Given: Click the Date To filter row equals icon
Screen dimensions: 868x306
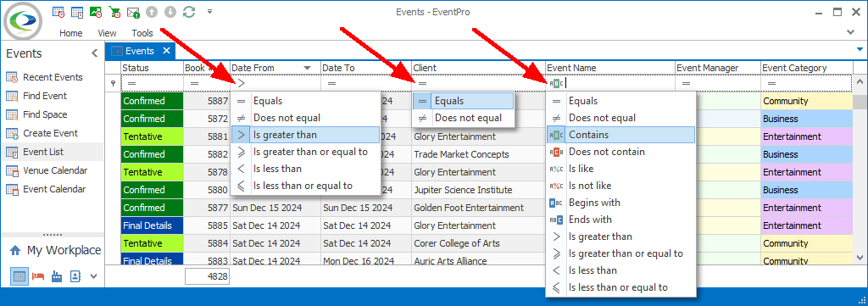Looking at the screenshot, I should click(x=331, y=84).
